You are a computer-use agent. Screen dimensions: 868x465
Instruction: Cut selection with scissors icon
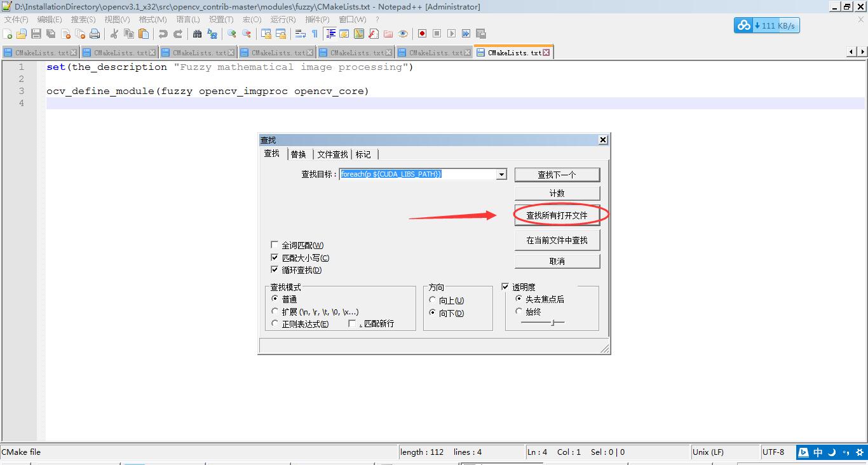click(x=114, y=34)
